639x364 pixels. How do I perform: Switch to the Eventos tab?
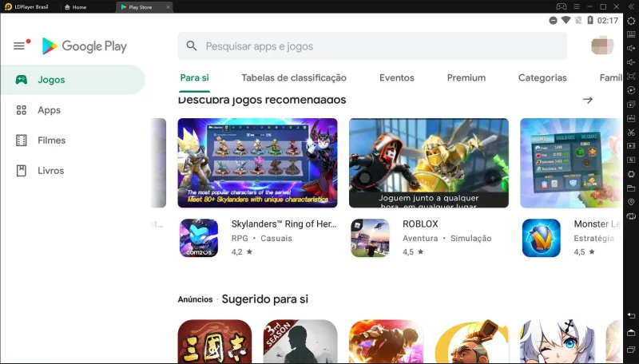(x=396, y=77)
